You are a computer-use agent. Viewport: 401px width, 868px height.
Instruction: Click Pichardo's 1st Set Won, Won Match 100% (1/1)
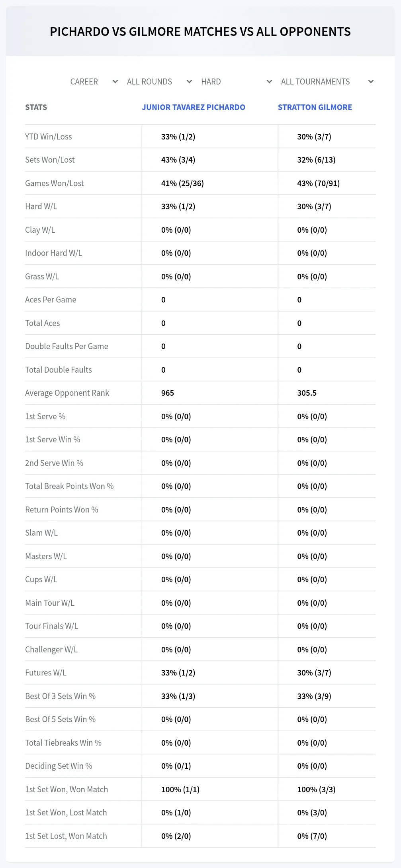coord(180,789)
